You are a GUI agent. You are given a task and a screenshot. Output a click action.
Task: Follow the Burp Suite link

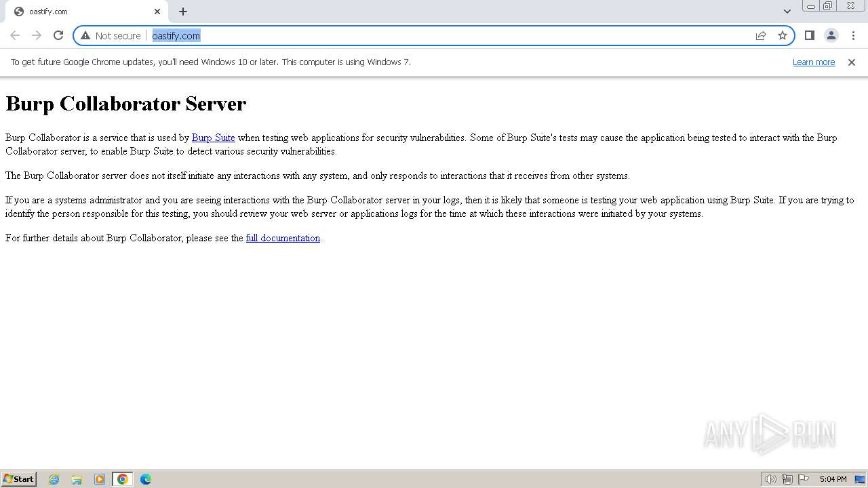tap(213, 138)
